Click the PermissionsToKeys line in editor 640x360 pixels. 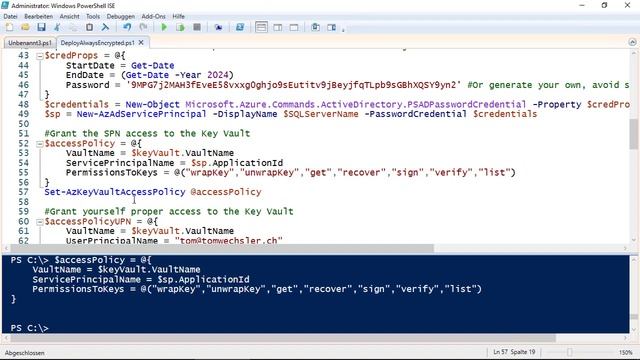tap(291, 172)
